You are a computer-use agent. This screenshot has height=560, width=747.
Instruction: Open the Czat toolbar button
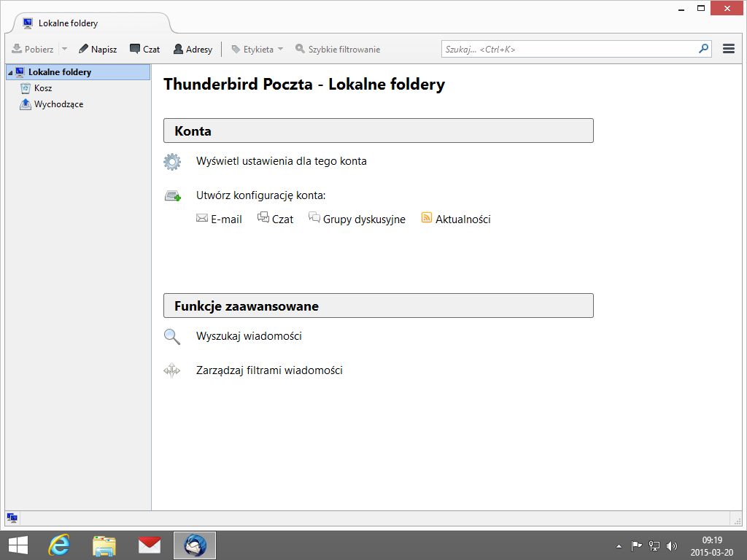[x=145, y=49]
